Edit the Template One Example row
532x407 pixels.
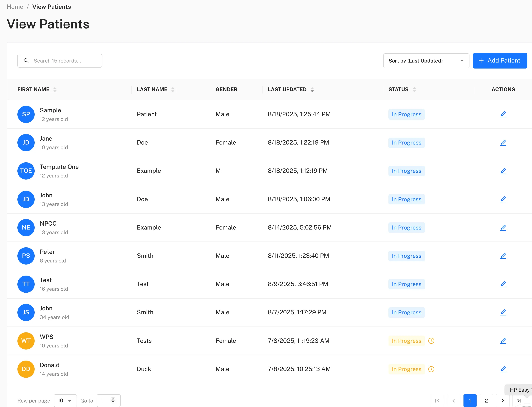(x=503, y=171)
